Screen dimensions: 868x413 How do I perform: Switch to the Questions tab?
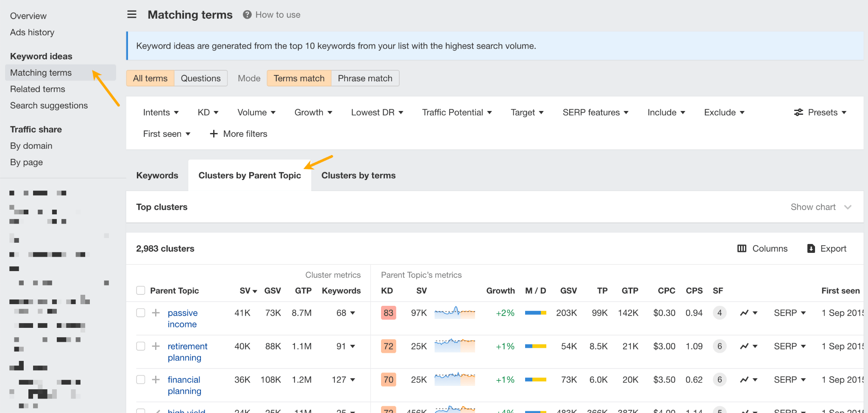click(200, 78)
